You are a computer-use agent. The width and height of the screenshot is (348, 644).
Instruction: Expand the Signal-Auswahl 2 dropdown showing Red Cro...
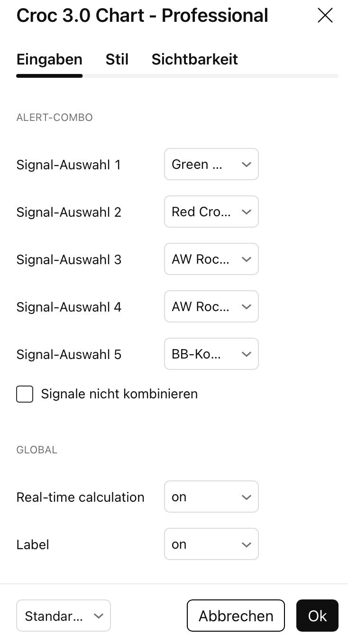pyautogui.click(x=211, y=212)
